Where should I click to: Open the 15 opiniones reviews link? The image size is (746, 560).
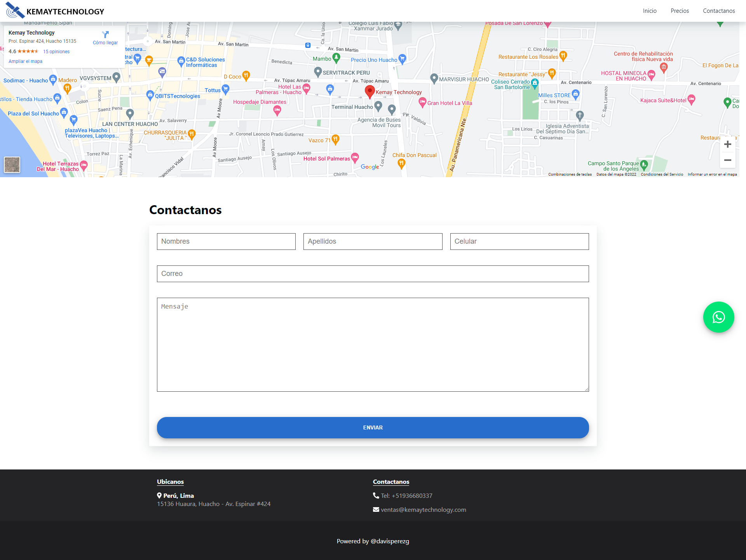56,52
